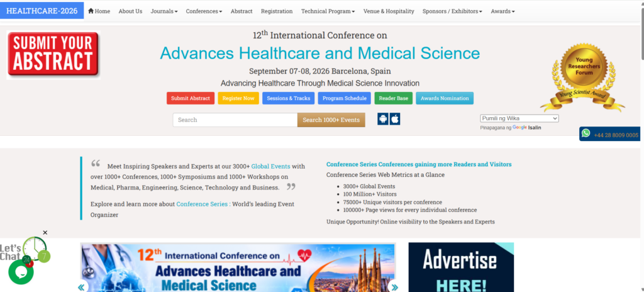The width and height of the screenshot is (644, 292).
Task: Click the red Submit Abstract button
Action: click(x=190, y=98)
